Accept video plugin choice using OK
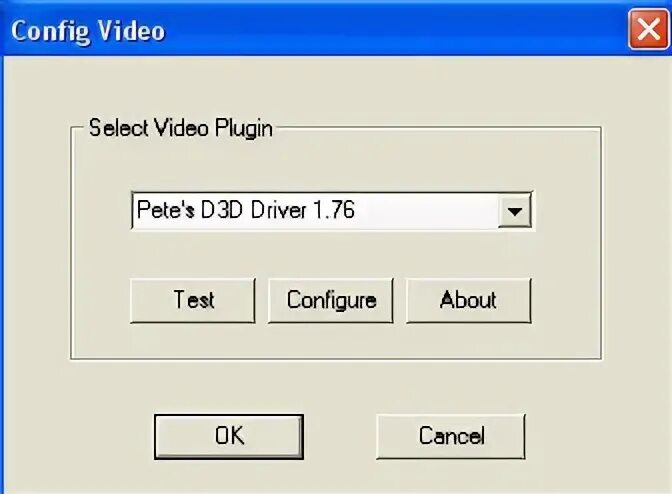The image size is (672, 494). pos(229,437)
